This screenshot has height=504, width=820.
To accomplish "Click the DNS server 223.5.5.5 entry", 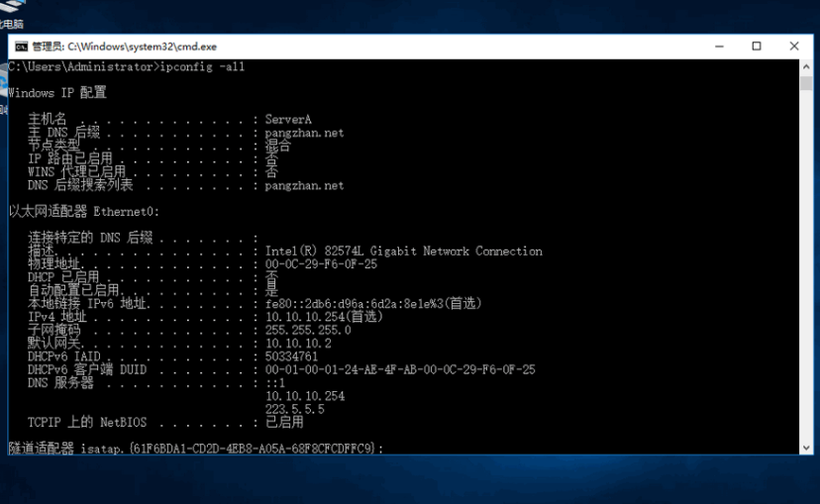I will click(x=294, y=409).
